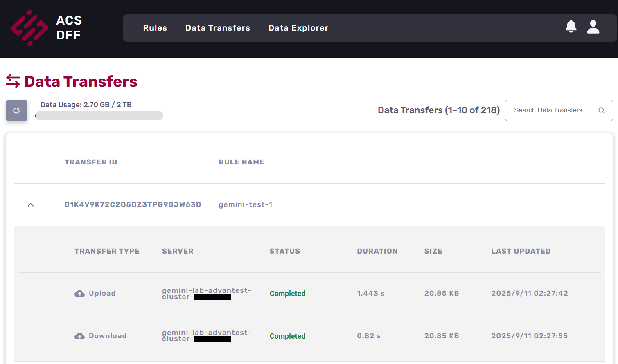Click the magnifier icon in search box
This screenshot has width=618, height=364.
601,110
